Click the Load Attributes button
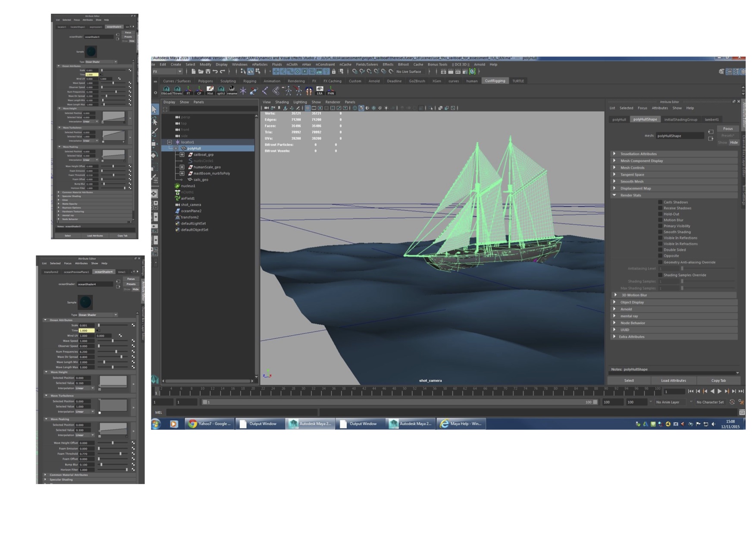The image size is (756, 535). (x=673, y=381)
